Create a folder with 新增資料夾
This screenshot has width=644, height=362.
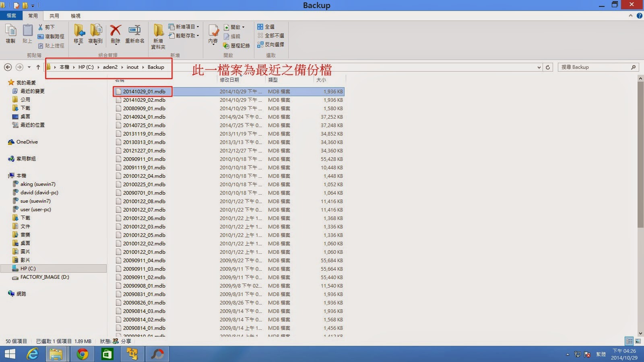pos(158,36)
